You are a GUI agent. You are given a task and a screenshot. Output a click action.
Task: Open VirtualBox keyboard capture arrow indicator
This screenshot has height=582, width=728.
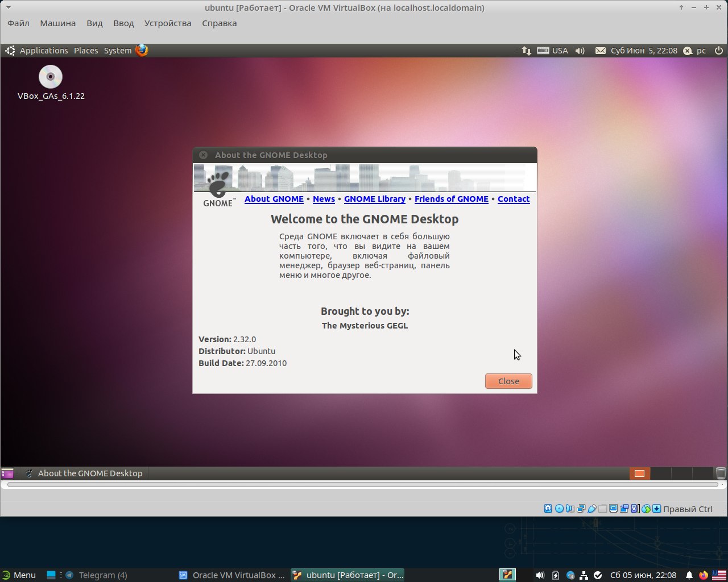tap(656, 509)
